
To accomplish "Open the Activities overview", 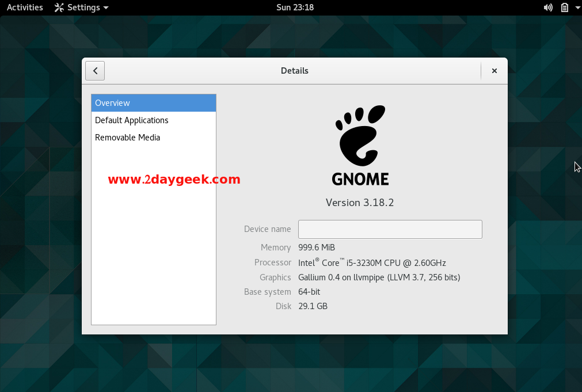I will coord(25,7).
